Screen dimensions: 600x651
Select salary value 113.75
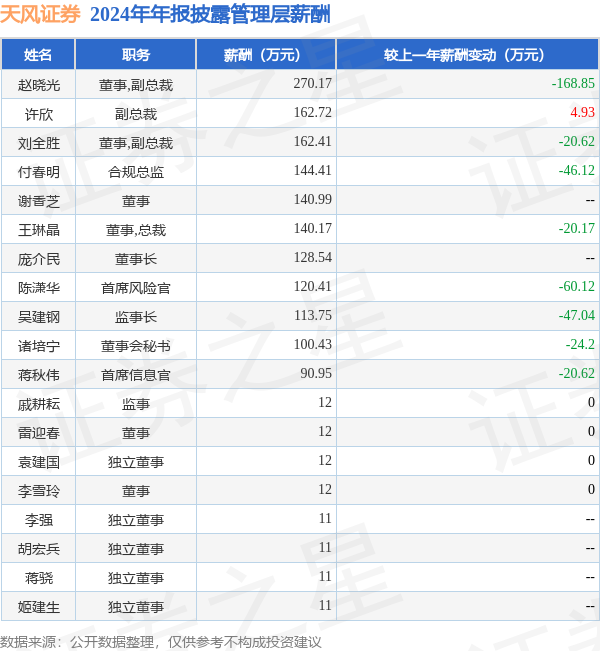click(313, 316)
